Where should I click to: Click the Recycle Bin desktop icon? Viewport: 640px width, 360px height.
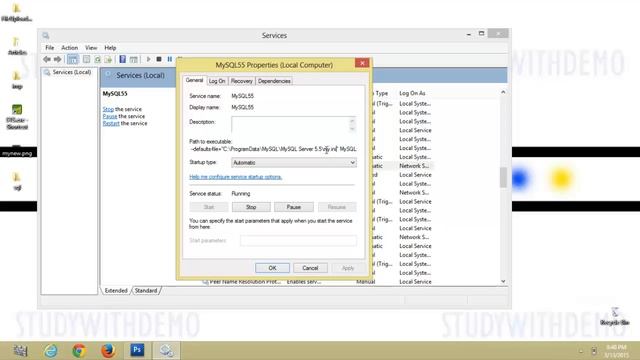tap(615, 316)
